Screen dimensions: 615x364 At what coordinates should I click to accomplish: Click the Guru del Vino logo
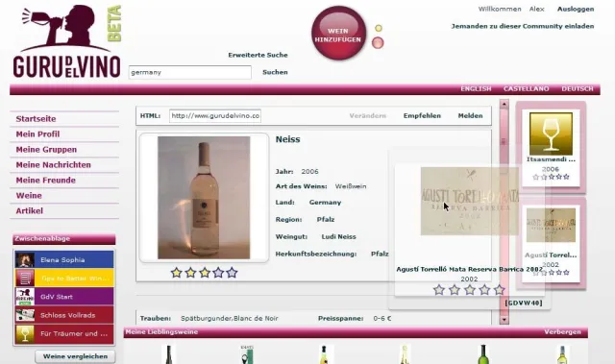tap(66, 41)
